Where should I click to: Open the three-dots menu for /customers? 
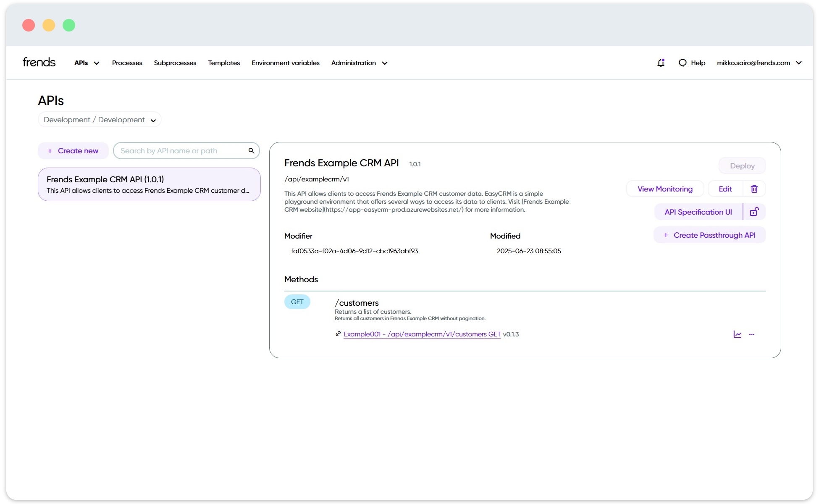752,334
